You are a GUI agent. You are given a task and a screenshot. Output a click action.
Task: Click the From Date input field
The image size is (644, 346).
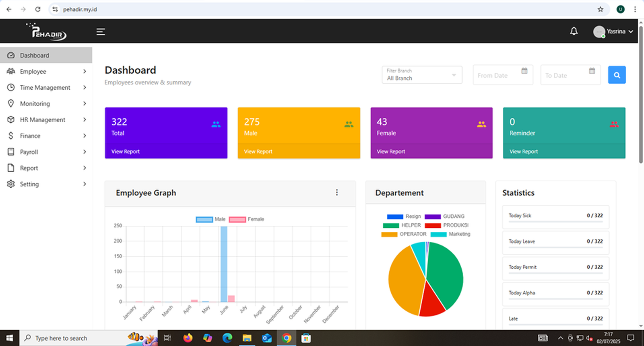pos(503,75)
